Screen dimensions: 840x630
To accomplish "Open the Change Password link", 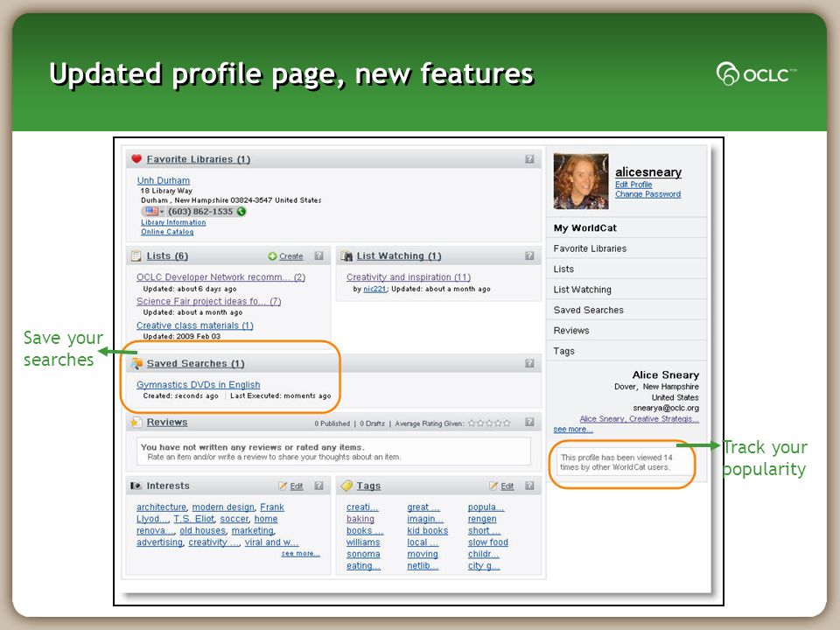I will tap(647, 194).
